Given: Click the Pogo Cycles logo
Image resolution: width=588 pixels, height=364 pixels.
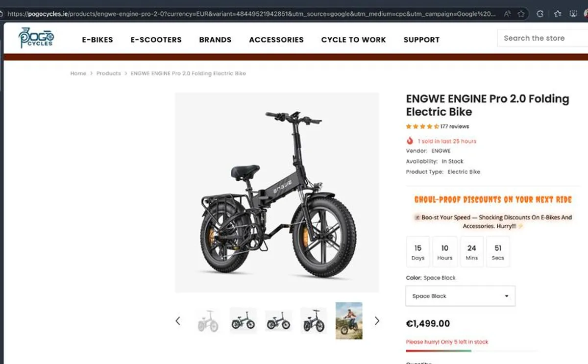Looking at the screenshot, I should coord(36,38).
